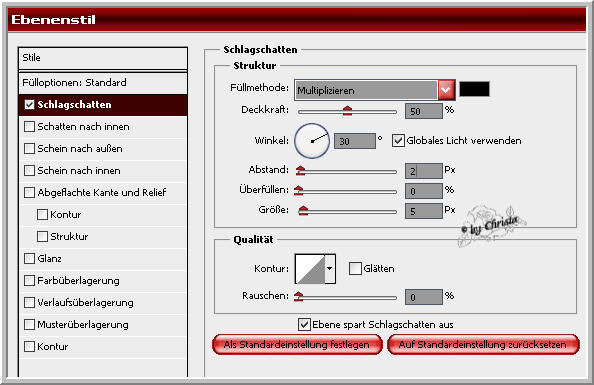Image resolution: width=594 pixels, height=385 pixels.
Task: Uncheck Ebene spart Schlagschatten aus
Action: [x=304, y=325]
